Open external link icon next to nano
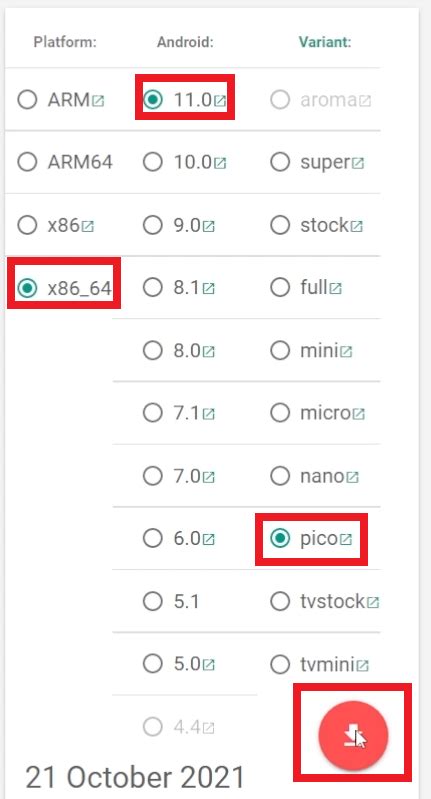431x799 pixels. click(x=353, y=477)
